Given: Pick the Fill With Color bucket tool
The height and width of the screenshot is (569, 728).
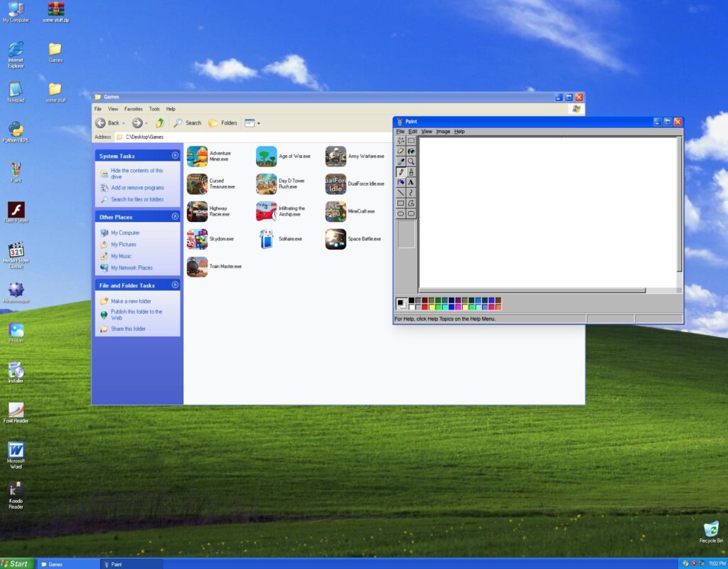Looking at the screenshot, I should point(411,151).
